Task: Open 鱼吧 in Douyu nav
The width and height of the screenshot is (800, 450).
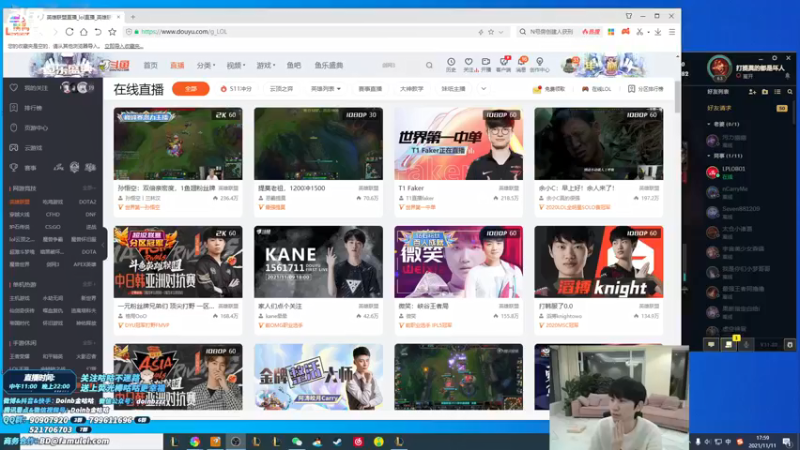Action: click(294, 65)
